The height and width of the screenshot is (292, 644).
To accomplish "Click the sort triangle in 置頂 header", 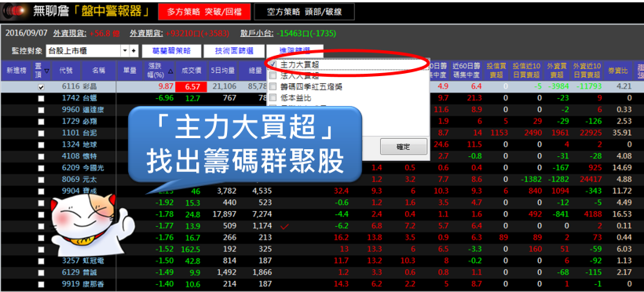I will 46,71.
